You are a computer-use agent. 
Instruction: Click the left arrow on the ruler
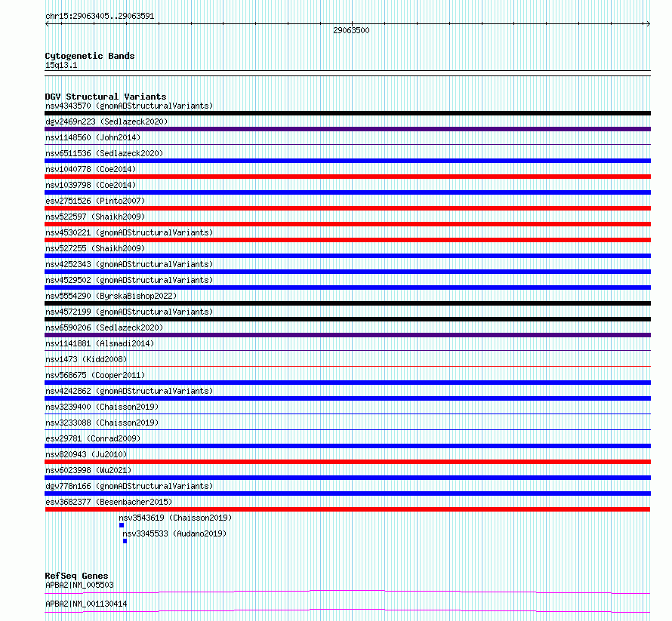pyautogui.click(x=47, y=24)
